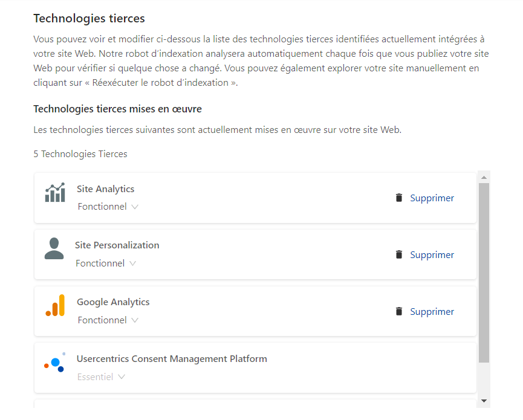The height and width of the screenshot is (420, 523).
Task: Click the Google Analytics logo icon
Action: coord(55,305)
